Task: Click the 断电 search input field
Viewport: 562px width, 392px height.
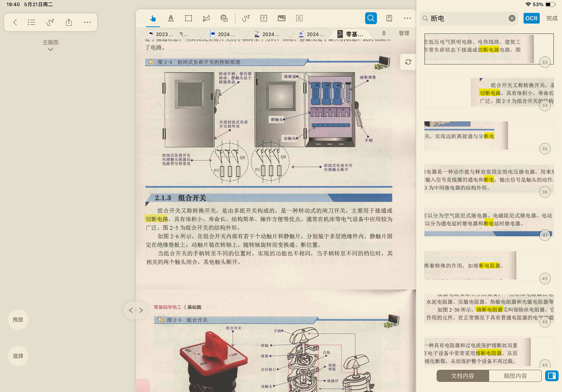Action: pos(468,18)
